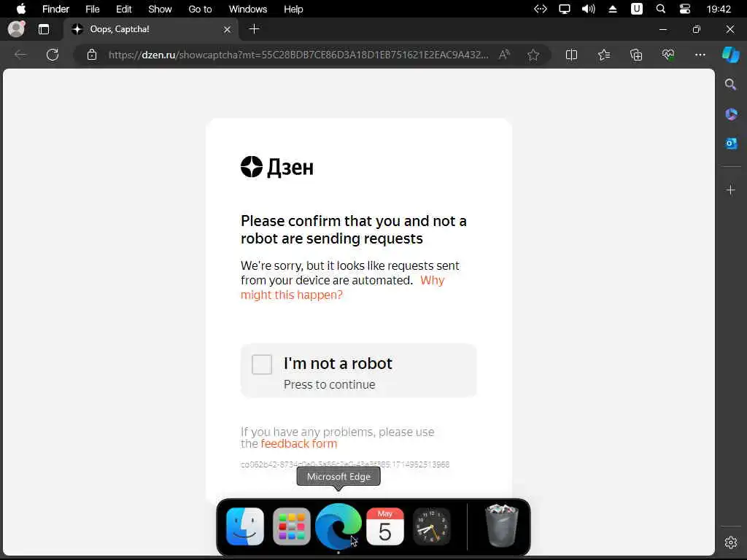Go back with the browser back arrow

pos(20,55)
